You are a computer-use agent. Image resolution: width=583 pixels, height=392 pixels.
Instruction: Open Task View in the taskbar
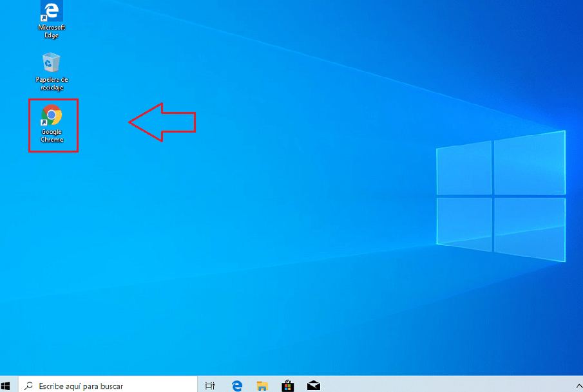[209, 386]
